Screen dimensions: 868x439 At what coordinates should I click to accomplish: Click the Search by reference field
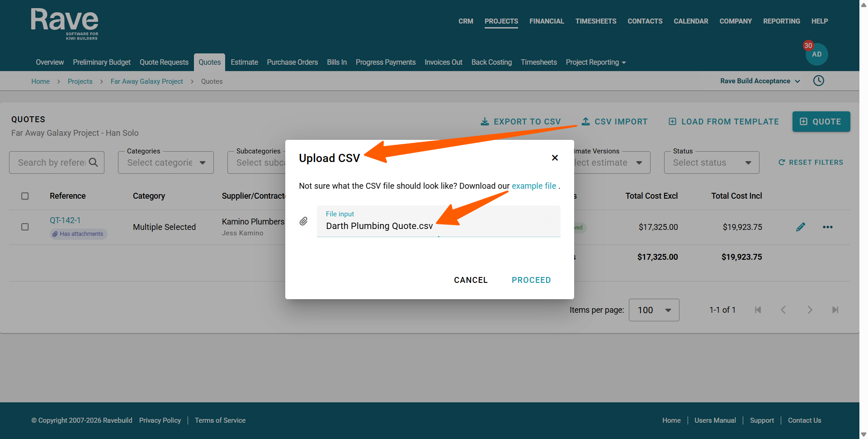point(57,162)
